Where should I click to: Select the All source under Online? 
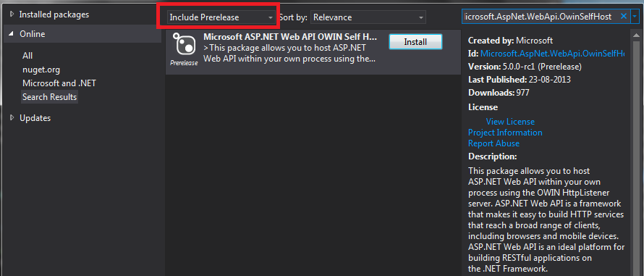coord(27,56)
